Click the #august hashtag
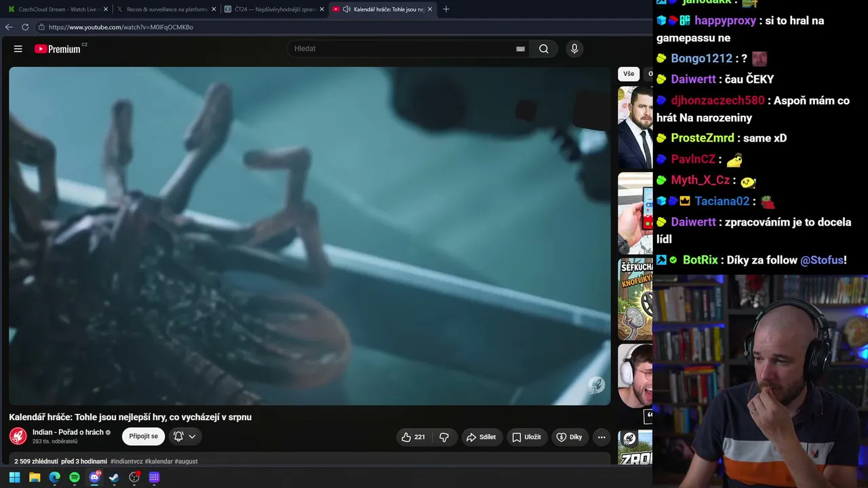The width and height of the screenshot is (868, 488). pyautogui.click(x=186, y=462)
